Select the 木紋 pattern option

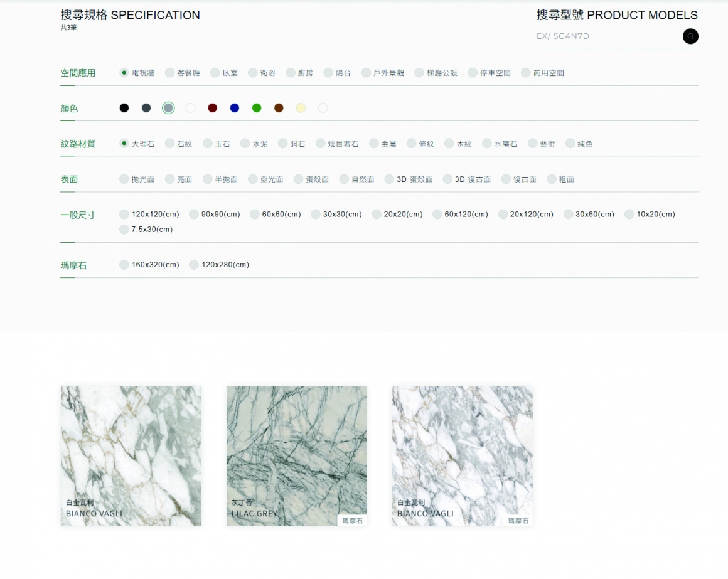pos(449,144)
